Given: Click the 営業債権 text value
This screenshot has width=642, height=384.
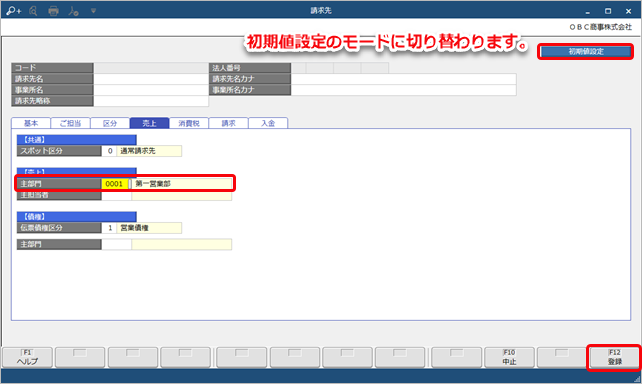Looking at the screenshot, I should [134, 228].
